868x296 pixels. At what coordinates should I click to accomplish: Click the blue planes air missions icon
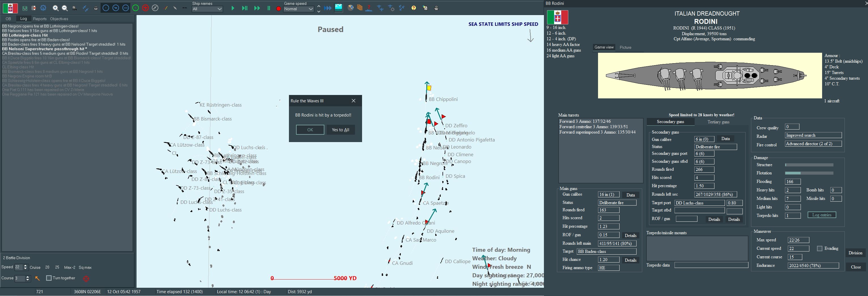pos(380,8)
